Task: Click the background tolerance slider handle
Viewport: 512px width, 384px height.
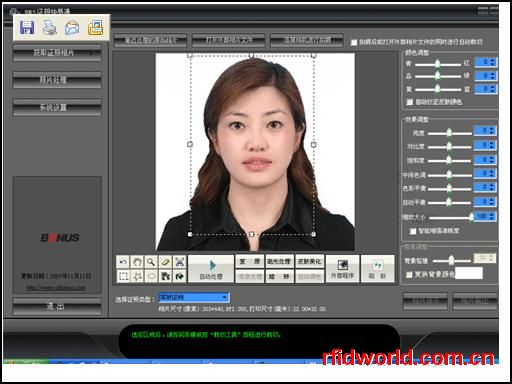Action: coord(451,260)
